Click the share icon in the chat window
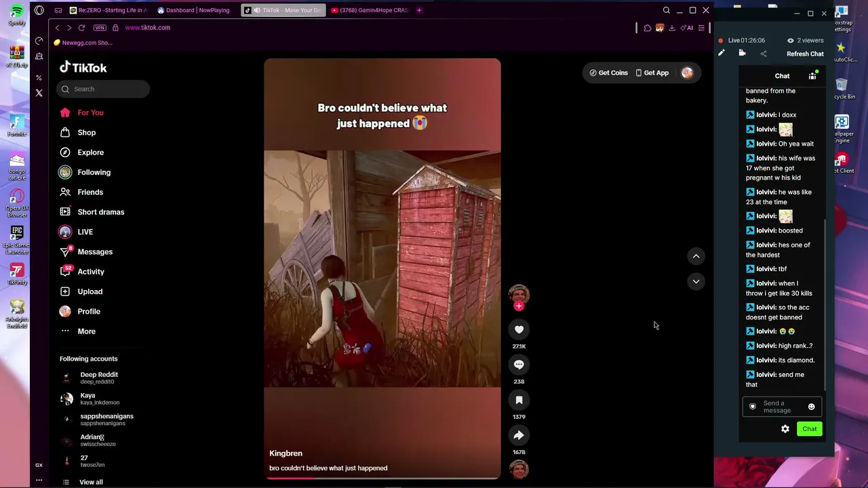868x488 pixels. click(763, 54)
